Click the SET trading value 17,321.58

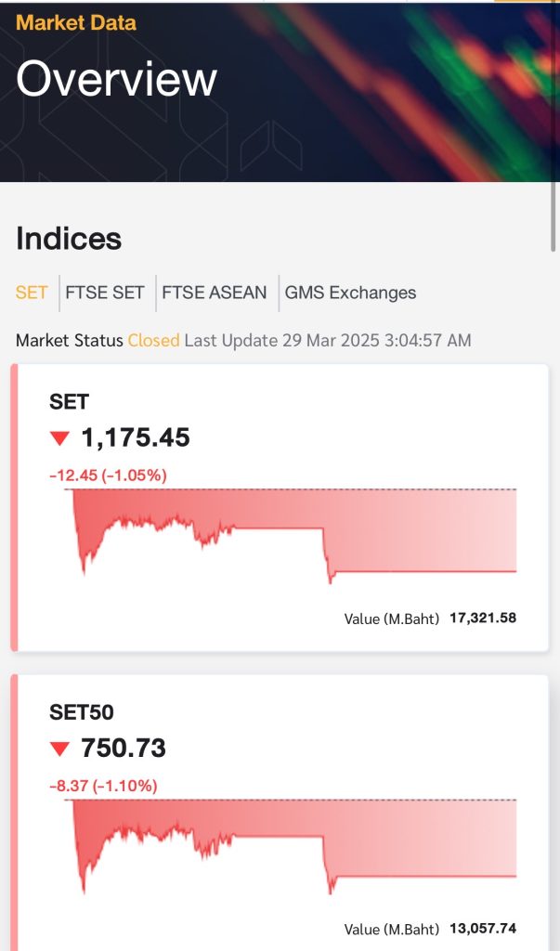click(482, 617)
